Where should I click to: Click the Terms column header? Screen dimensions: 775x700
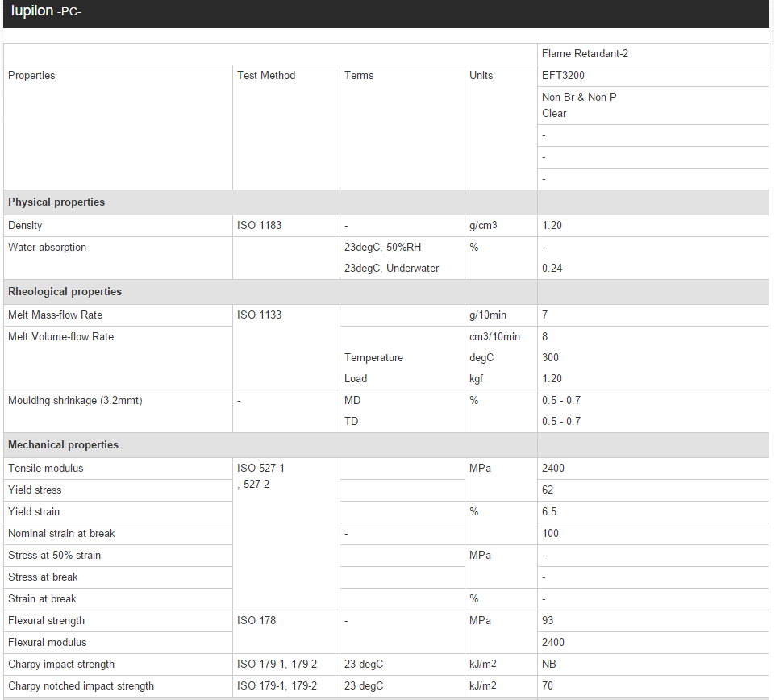pos(359,76)
